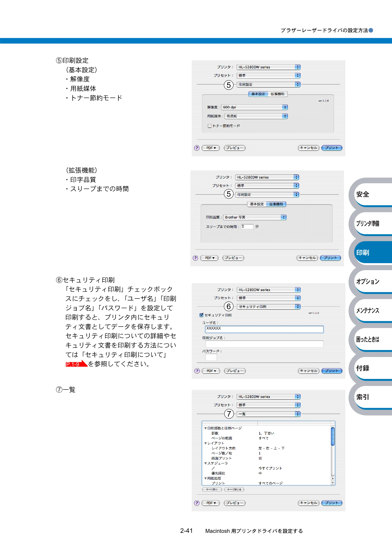Switch to 拡張機能 tab in the 解像度 dialog
This screenshot has height=555, width=392.
coord(278,94)
